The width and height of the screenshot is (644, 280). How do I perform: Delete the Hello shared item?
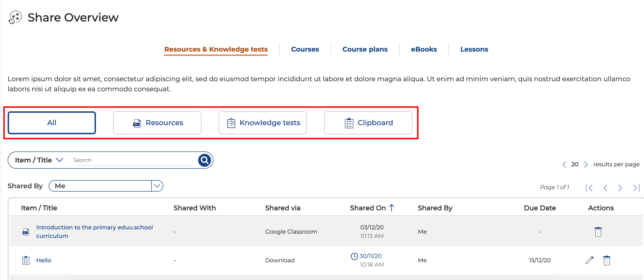click(x=606, y=260)
